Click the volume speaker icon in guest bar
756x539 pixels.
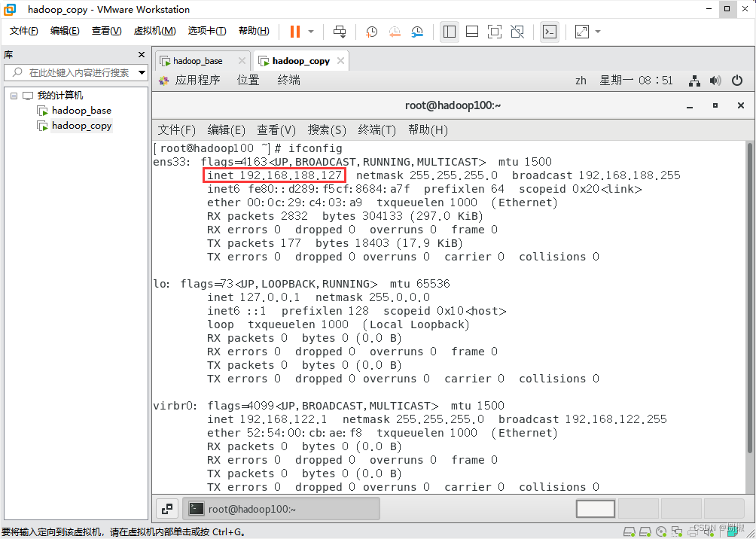(715, 81)
